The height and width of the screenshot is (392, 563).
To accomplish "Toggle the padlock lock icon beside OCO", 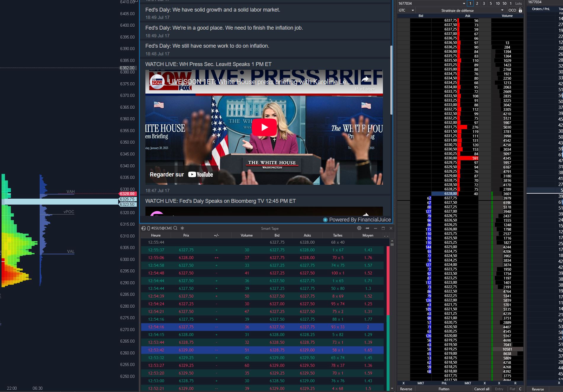I will pos(520,10).
